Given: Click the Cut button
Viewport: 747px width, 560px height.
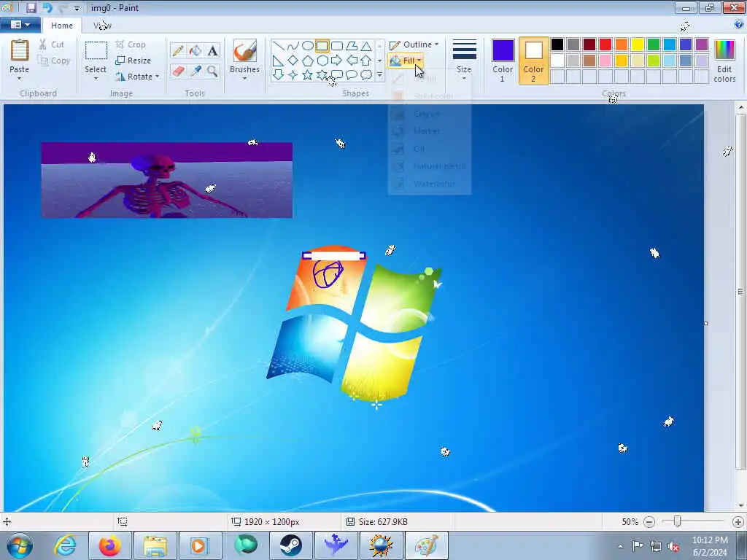Looking at the screenshot, I should pos(51,44).
